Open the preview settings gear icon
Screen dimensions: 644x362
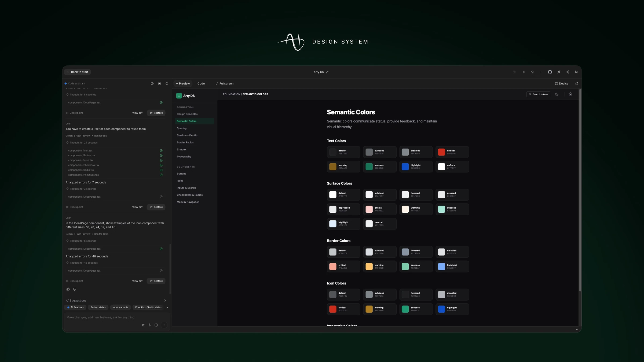point(570,94)
